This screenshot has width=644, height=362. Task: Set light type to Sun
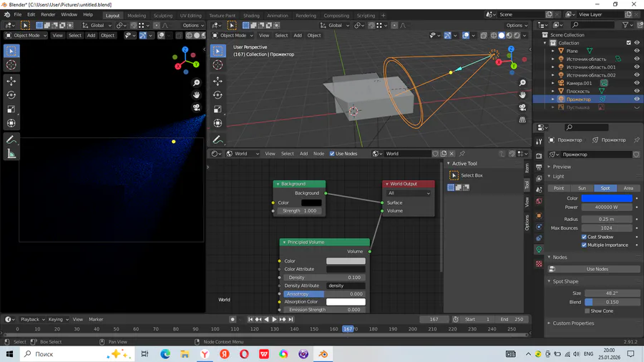click(582, 188)
